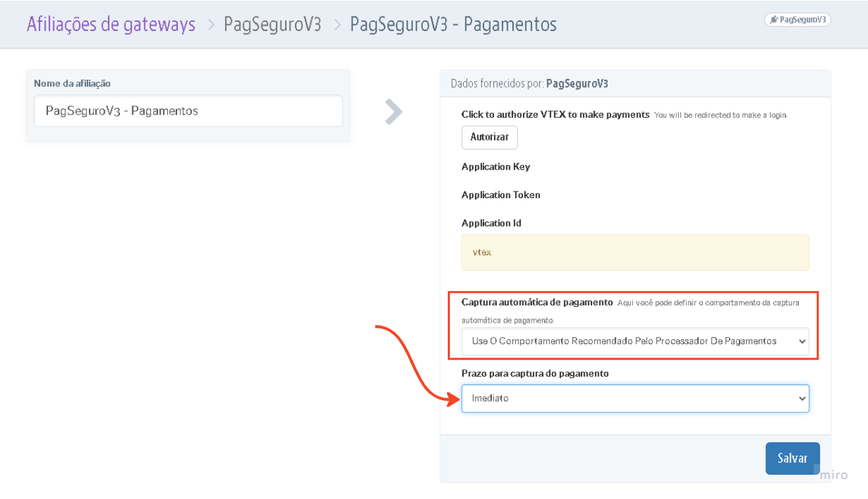Click the 'You will be redirected' hint text

(x=720, y=115)
